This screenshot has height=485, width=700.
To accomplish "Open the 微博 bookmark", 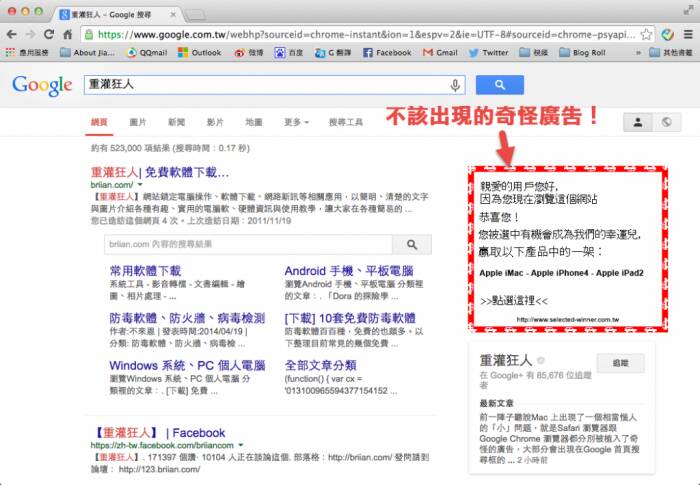I will pyautogui.click(x=249, y=53).
